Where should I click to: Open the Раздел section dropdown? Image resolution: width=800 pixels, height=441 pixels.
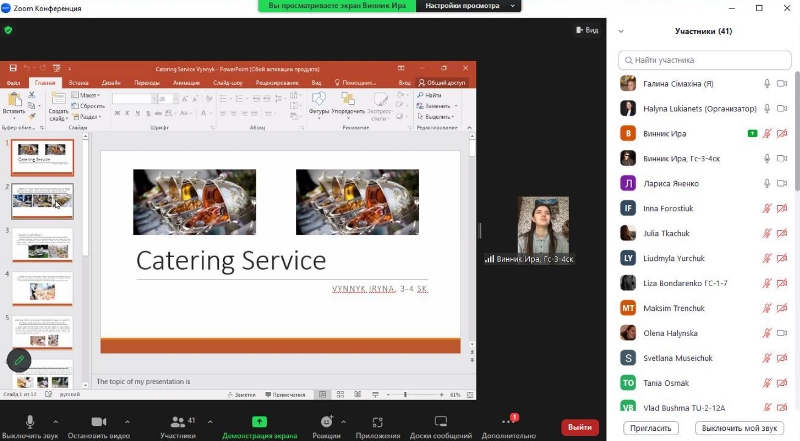(86, 117)
